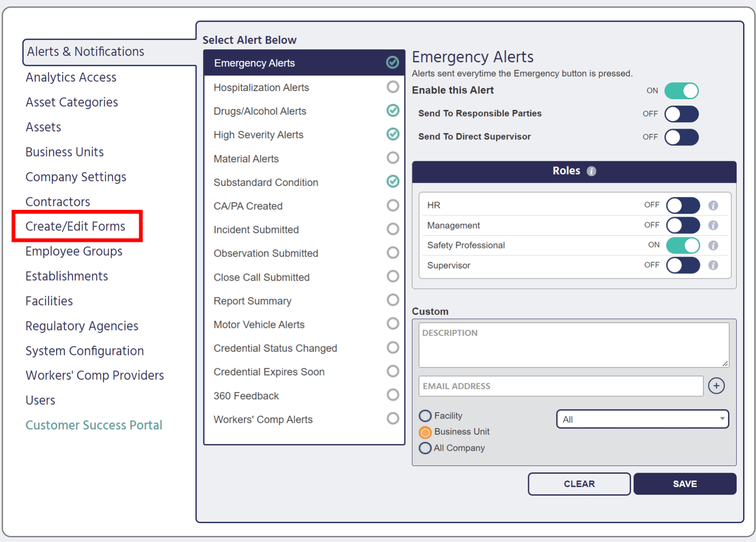
Task: Click the status circle for Hospitalization Alerts
Action: (x=392, y=87)
